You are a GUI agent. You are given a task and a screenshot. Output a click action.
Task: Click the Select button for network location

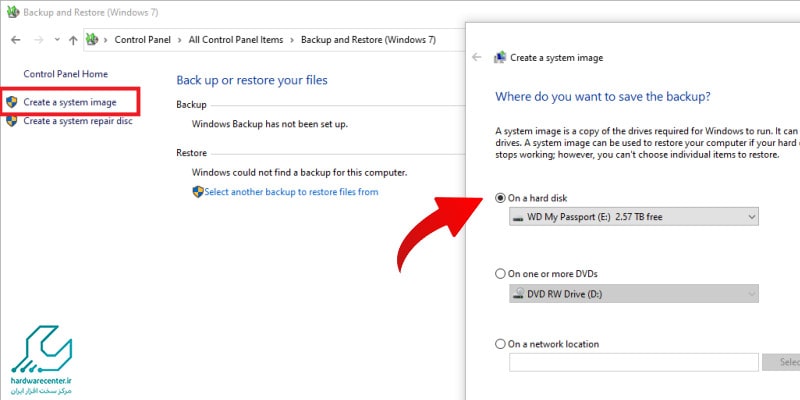click(781, 362)
